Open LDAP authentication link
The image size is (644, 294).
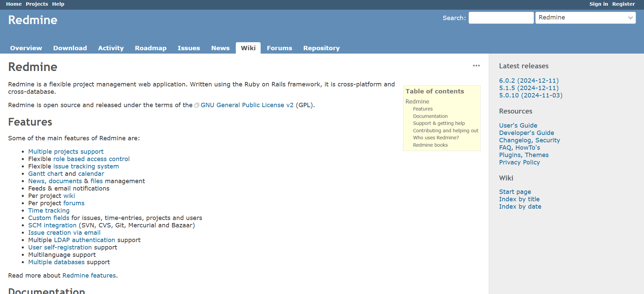(85, 240)
